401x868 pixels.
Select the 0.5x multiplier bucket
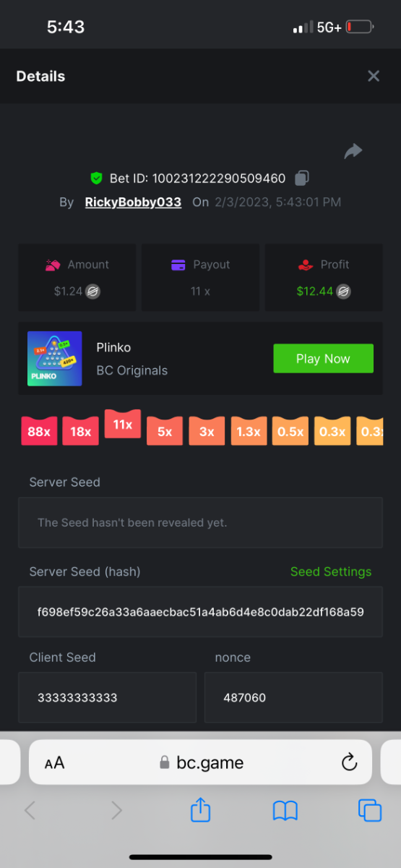coord(290,431)
